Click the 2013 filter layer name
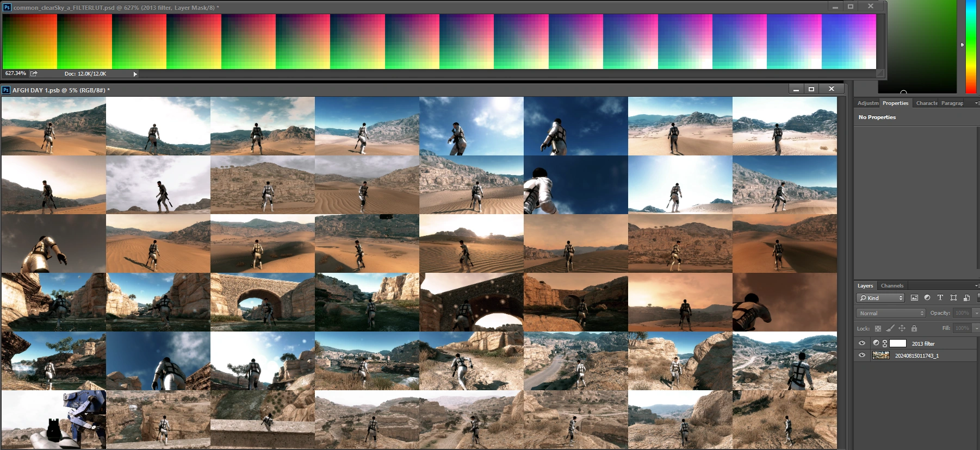980x450 pixels. coord(923,343)
